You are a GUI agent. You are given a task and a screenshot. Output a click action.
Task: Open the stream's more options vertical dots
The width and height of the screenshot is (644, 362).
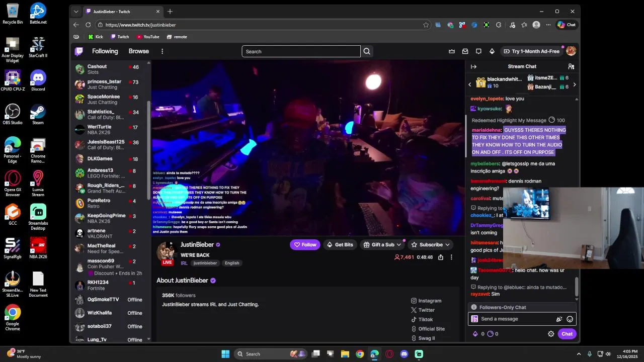coord(451,257)
